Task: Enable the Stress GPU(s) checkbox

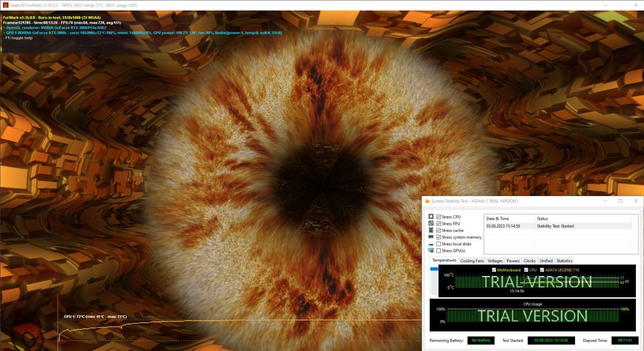Action: point(439,250)
